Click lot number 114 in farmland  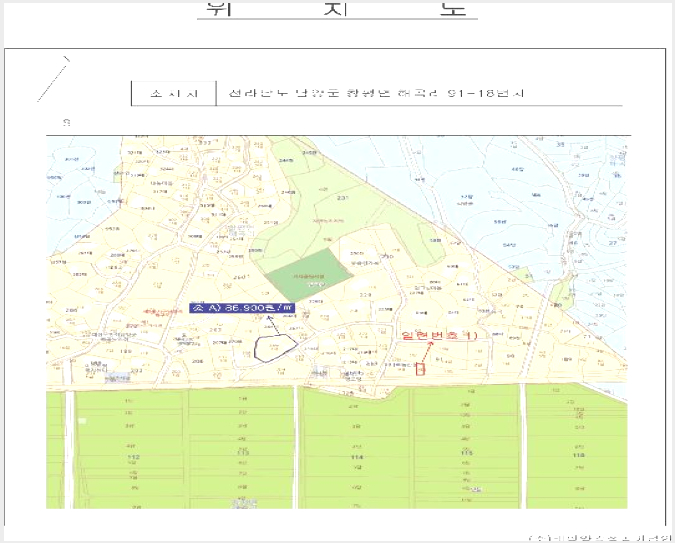(x=356, y=457)
